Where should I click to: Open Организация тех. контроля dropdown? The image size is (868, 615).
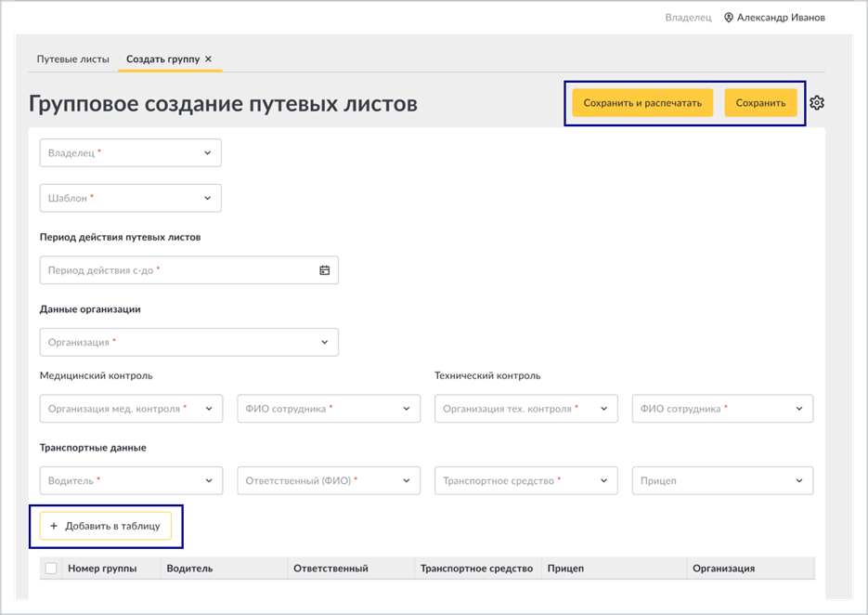pyautogui.click(x=525, y=409)
